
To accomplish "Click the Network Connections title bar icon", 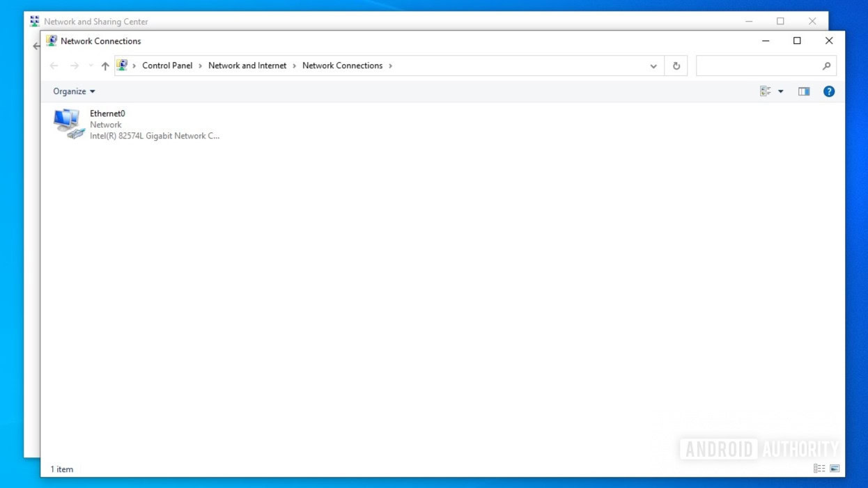I will [x=52, y=41].
